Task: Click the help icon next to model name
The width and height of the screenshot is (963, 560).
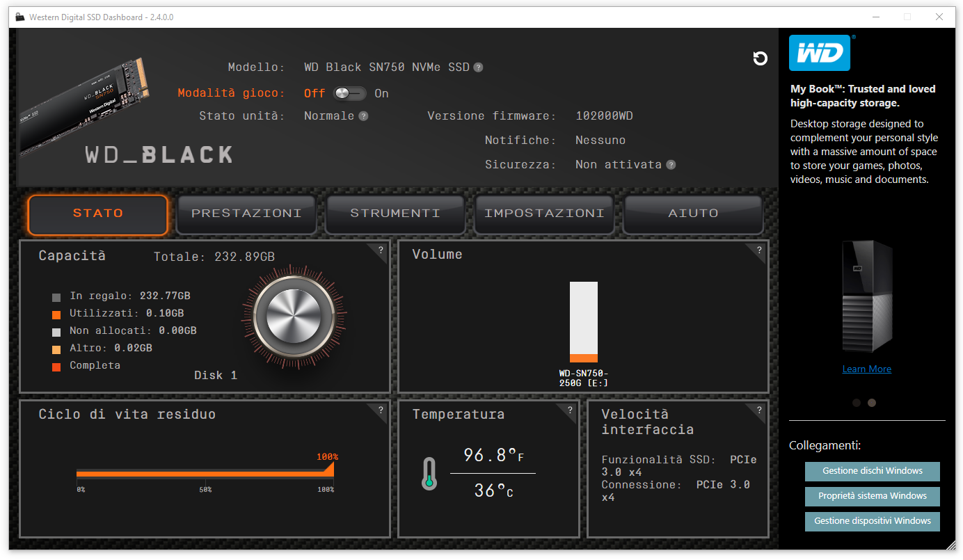Action: tap(478, 67)
